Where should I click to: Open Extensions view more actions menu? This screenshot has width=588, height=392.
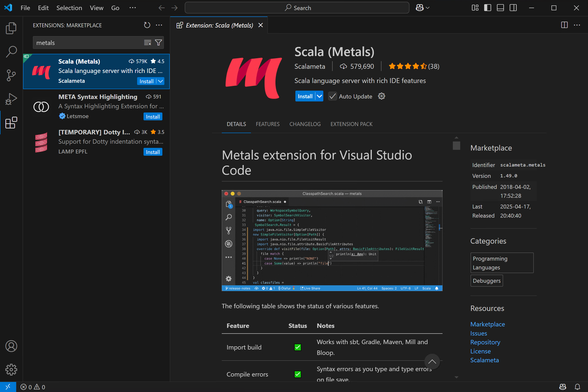[x=159, y=25]
